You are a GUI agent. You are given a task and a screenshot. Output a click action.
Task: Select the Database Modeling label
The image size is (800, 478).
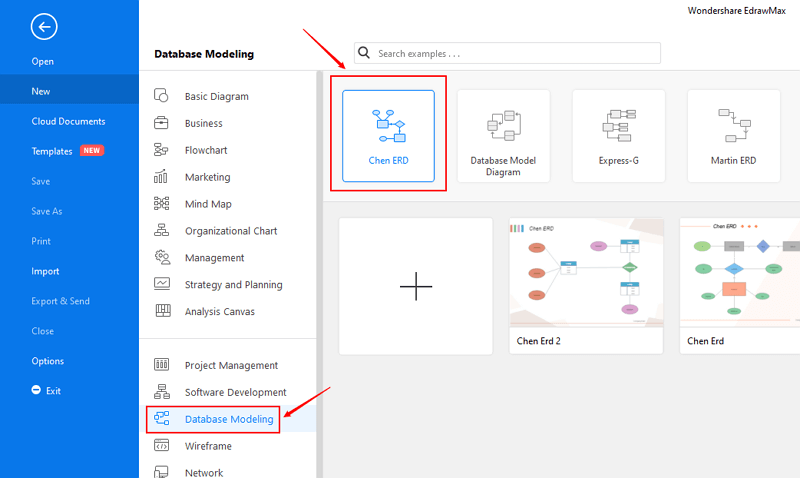pos(229,419)
